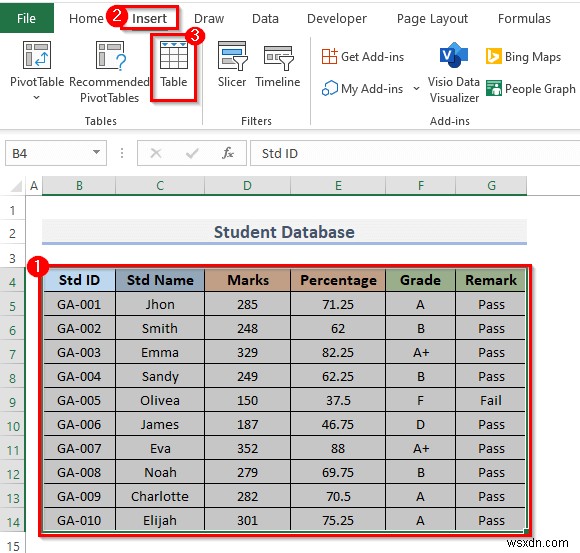Click the Grade header cell
Viewport: 580px width, 553px height.
pyautogui.click(x=421, y=280)
